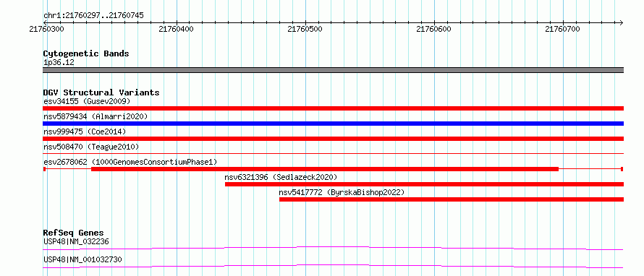Screen dimensions: 644x276
Task: Click the ruler's right arrowhead
Action: [622, 22]
